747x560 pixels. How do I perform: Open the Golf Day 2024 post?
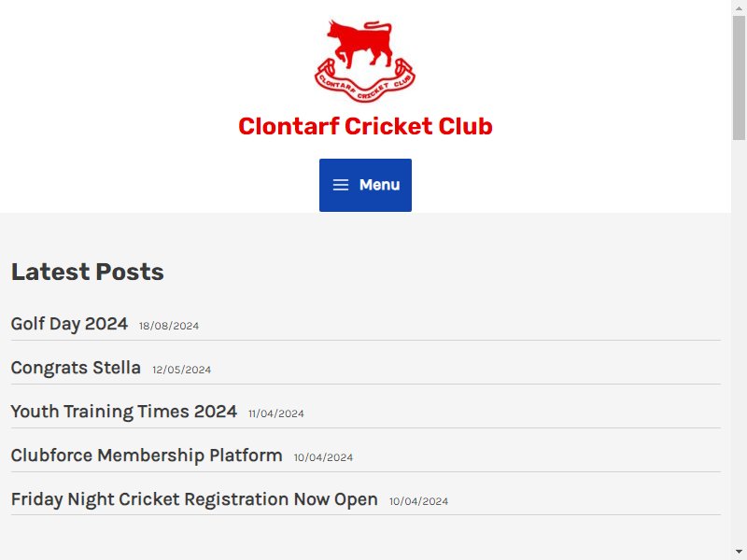point(69,324)
